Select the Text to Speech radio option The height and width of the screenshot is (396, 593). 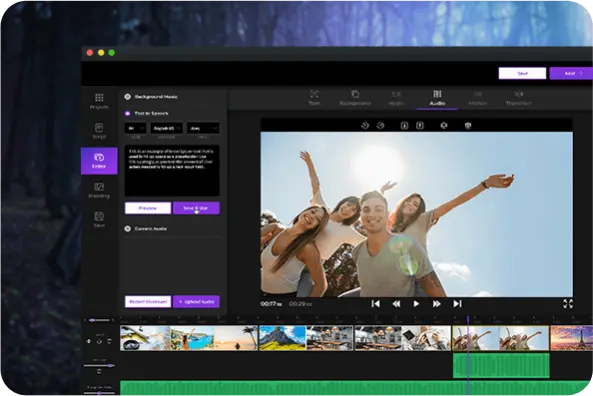127,113
